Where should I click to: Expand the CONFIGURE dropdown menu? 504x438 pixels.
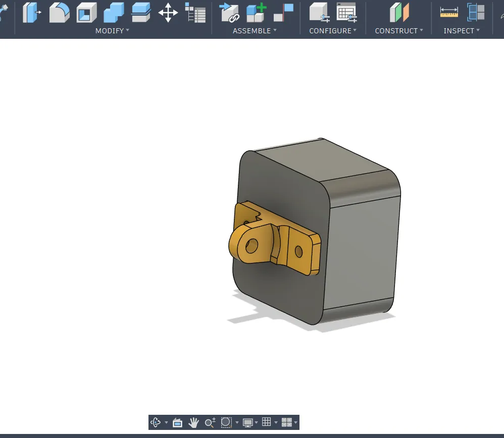pos(333,31)
